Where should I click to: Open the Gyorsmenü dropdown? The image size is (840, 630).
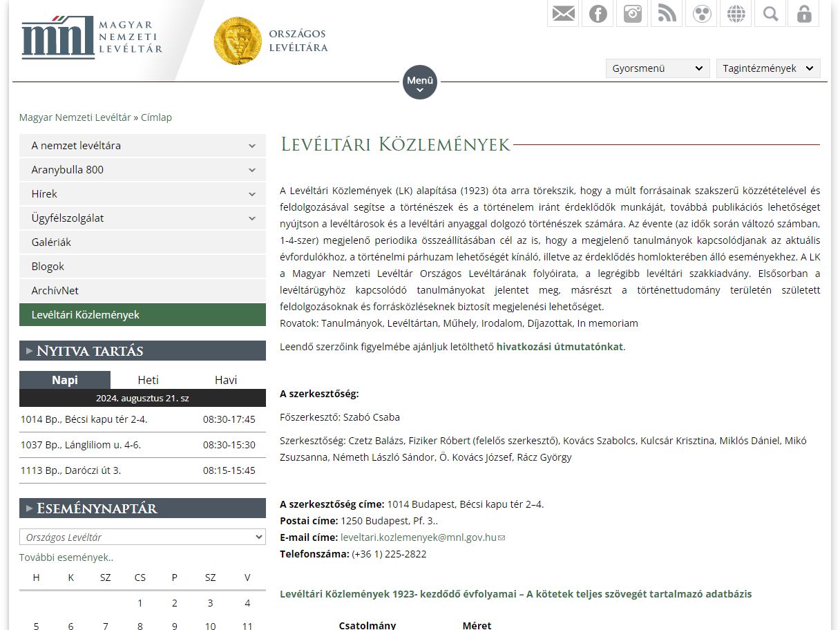point(658,68)
